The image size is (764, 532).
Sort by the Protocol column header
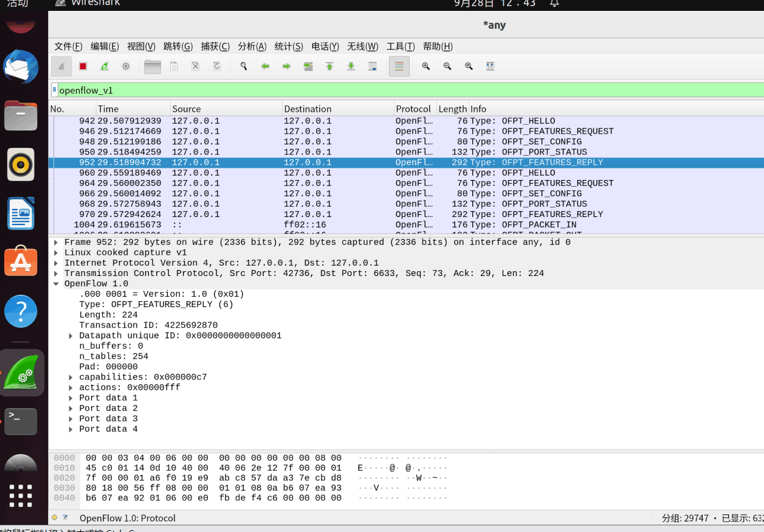pyautogui.click(x=415, y=109)
